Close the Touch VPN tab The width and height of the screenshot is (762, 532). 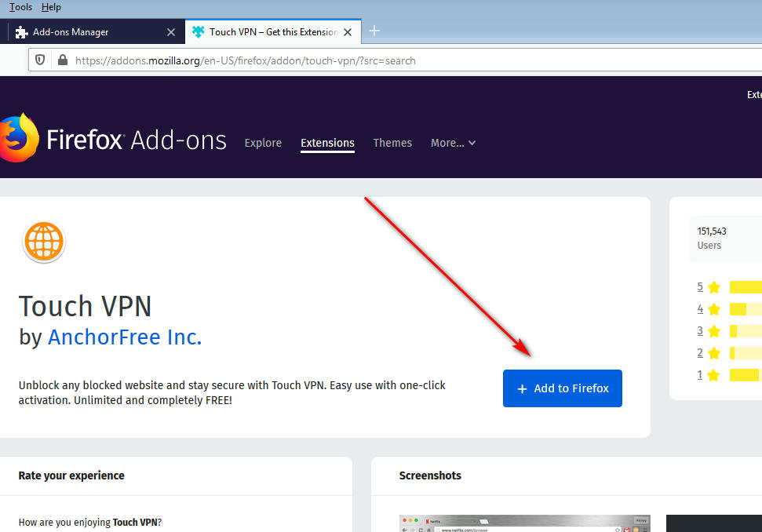pyautogui.click(x=348, y=32)
